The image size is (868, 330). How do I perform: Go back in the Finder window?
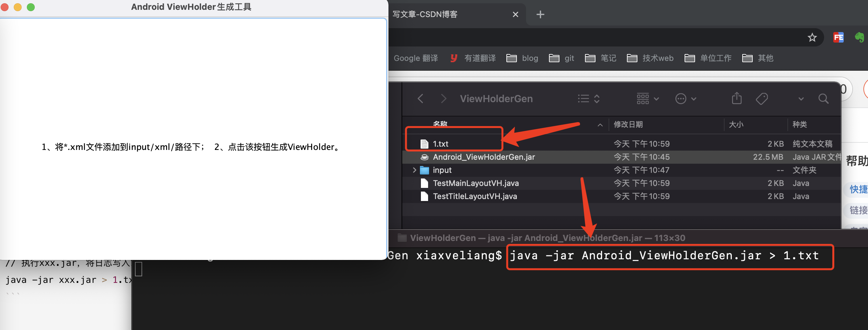(x=420, y=99)
